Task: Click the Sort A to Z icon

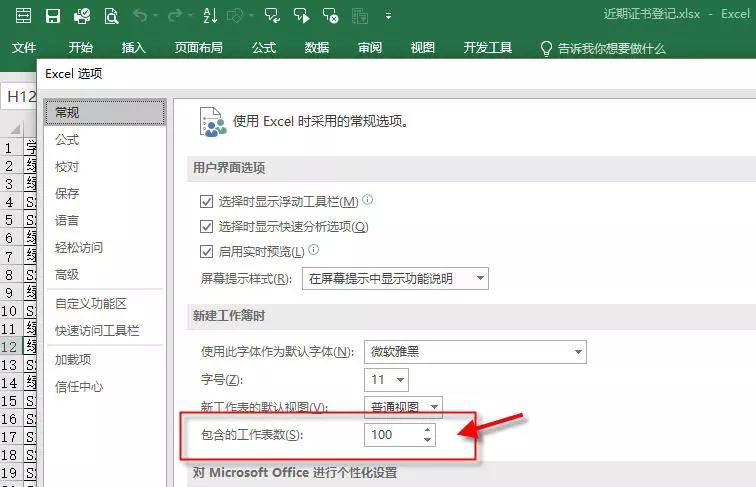Action: click(x=209, y=16)
